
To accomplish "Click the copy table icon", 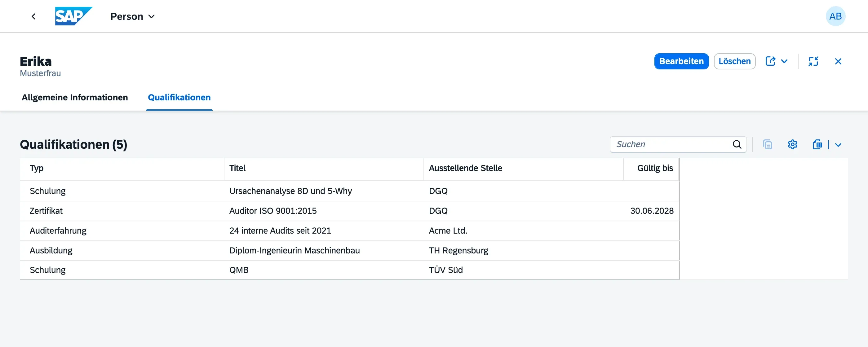I will (768, 144).
